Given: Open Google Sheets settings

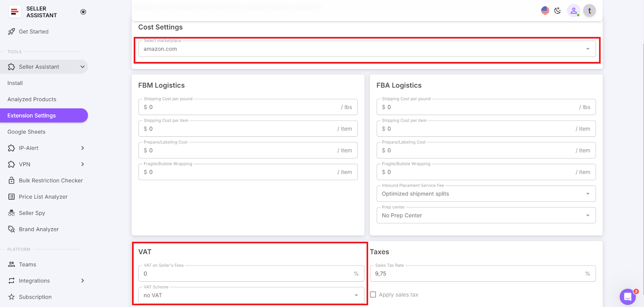Looking at the screenshot, I should [x=27, y=132].
